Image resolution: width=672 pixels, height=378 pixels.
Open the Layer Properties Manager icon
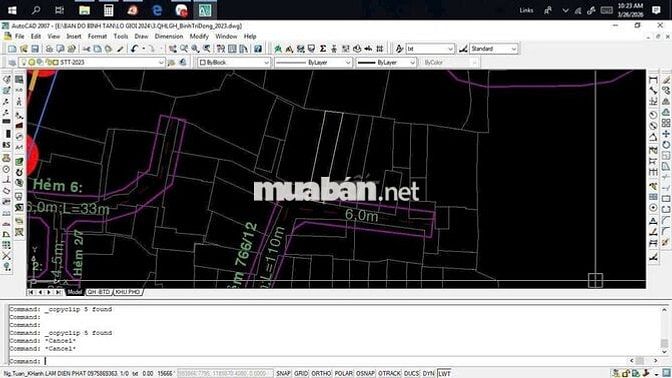(12, 63)
